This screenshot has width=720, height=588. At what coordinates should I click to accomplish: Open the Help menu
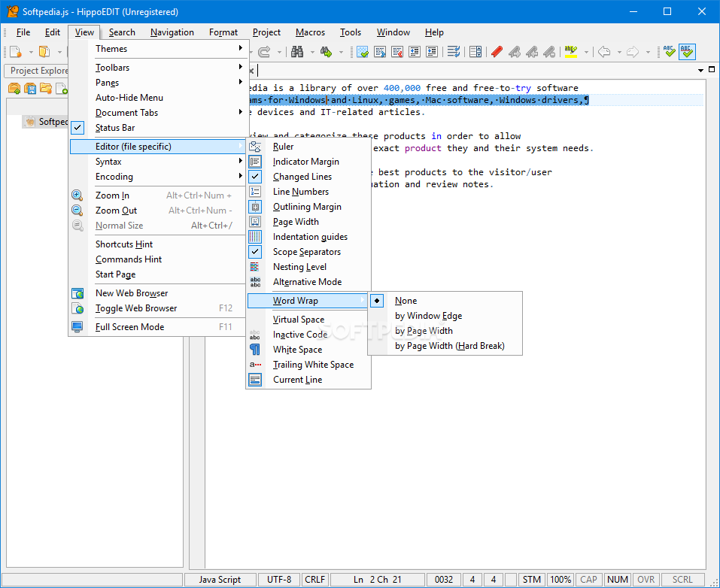(x=434, y=32)
